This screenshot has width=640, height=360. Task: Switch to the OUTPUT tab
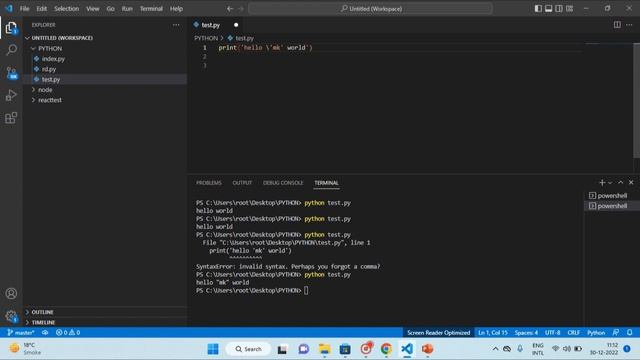(x=242, y=183)
